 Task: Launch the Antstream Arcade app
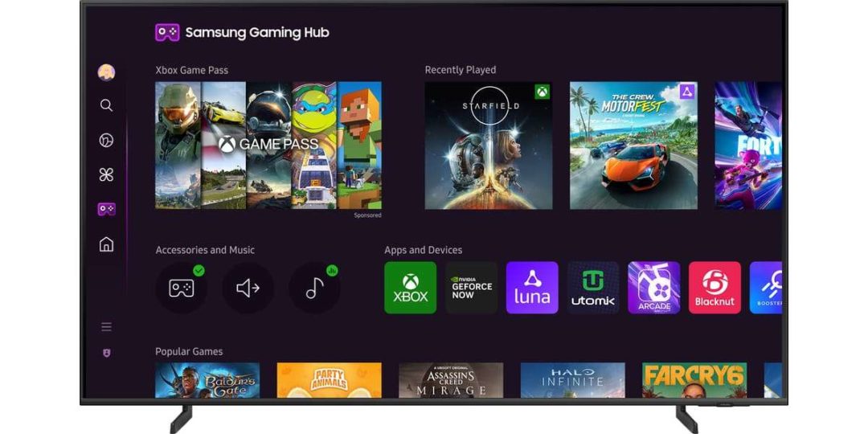(x=653, y=288)
